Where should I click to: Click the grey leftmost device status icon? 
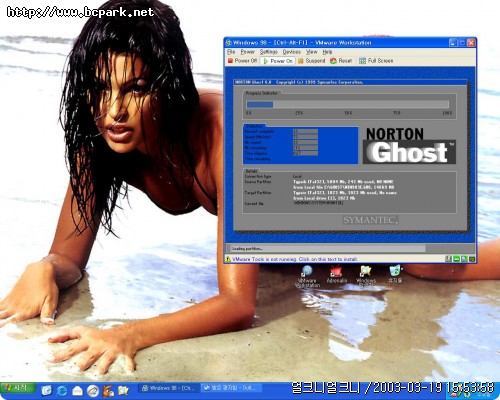point(449,259)
